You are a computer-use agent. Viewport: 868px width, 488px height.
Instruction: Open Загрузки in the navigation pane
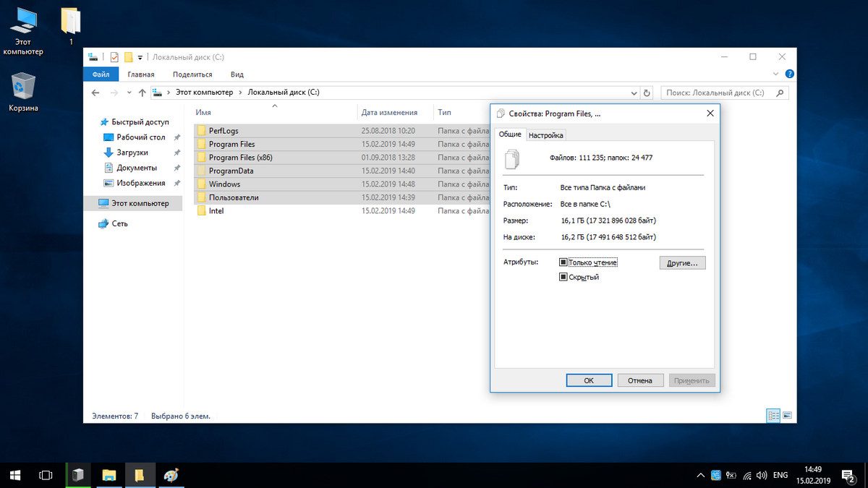[x=127, y=153]
